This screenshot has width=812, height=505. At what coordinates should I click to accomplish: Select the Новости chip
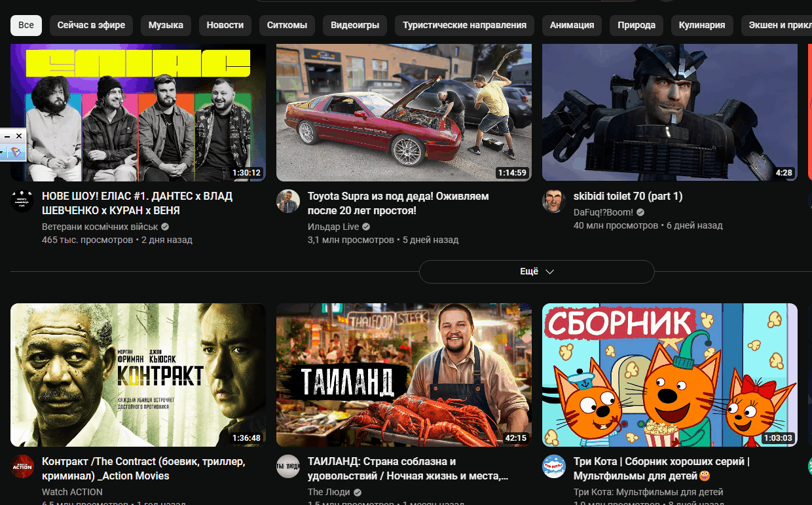click(x=225, y=26)
